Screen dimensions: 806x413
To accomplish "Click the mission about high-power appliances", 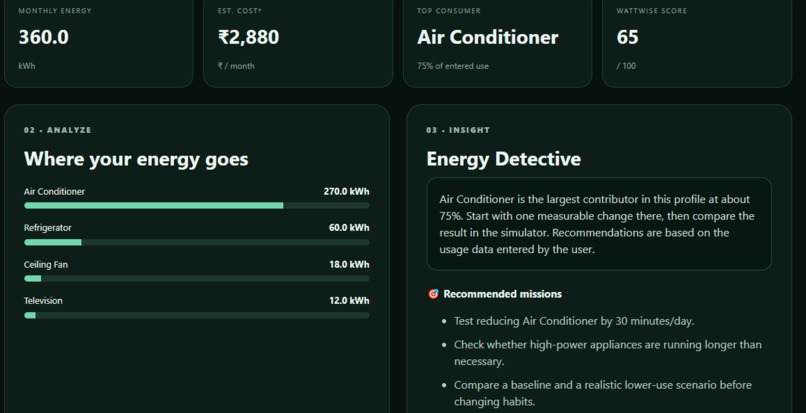I will (608, 353).
